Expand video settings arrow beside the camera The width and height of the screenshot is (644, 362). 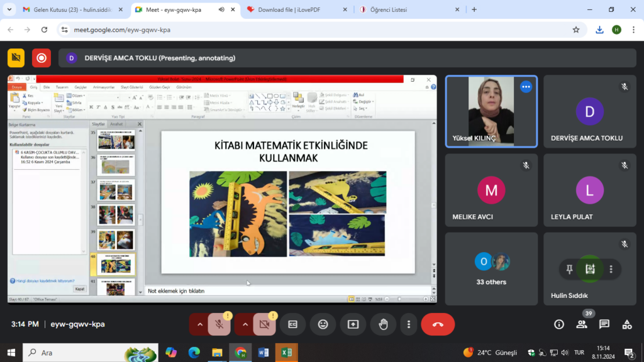(x=245, y=324)
